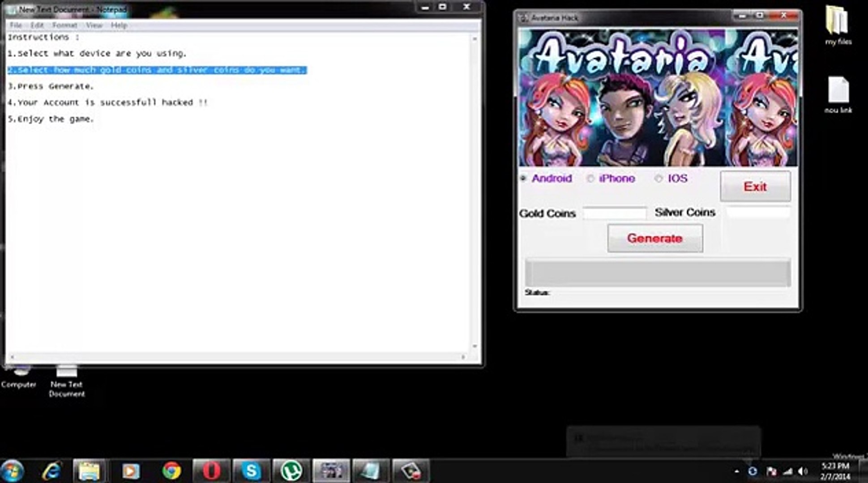Open the Notepad Format menu
This screenshot has height=483, width=868.
click(64, 25)
